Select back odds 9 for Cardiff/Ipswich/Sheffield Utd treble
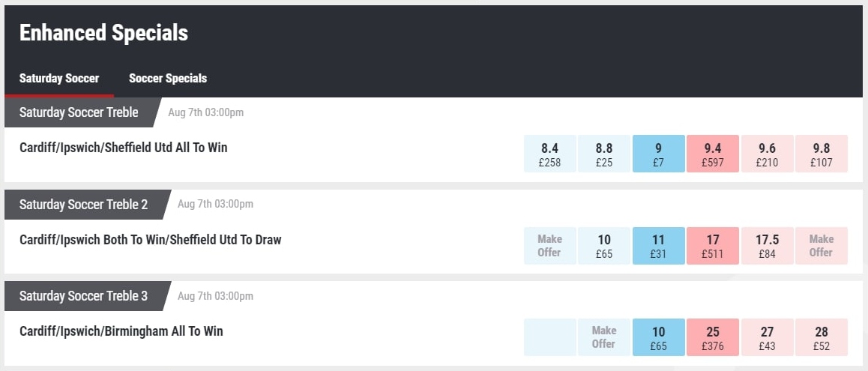 coord(658,154)
